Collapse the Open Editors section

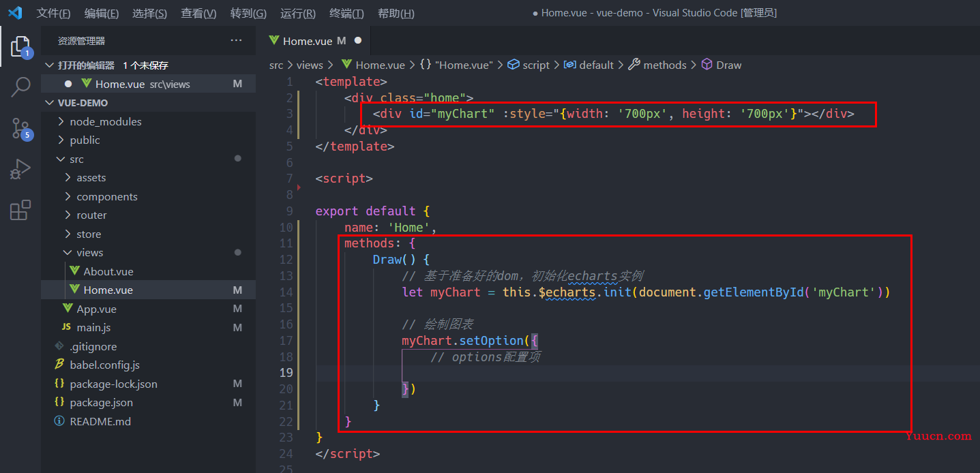(49, 65)
